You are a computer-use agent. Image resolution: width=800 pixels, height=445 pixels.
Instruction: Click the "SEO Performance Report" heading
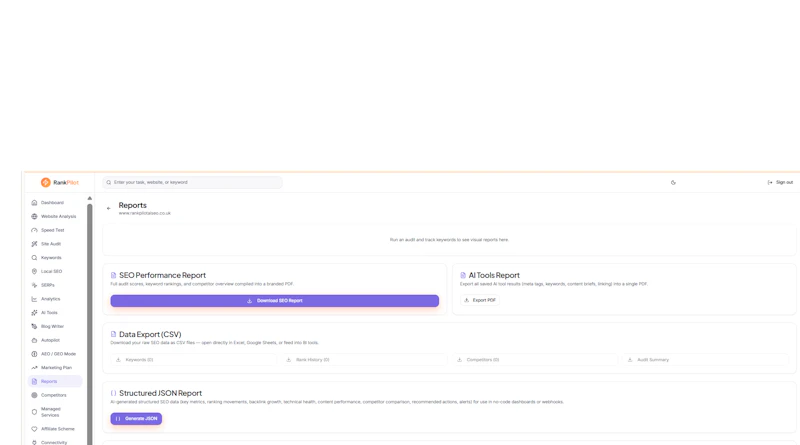(162, 275)
